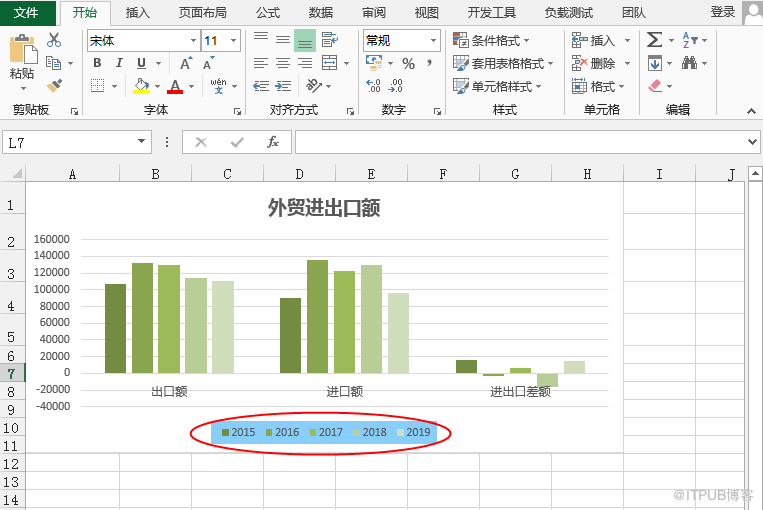Toggle bottom align for cell text
763x510 pixels.
tap(305, 40)
